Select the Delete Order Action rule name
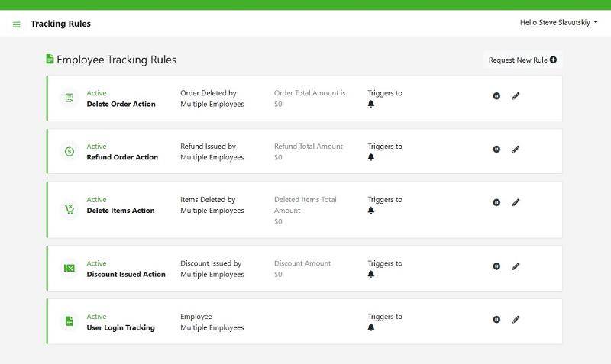This screenshot has height=364, width=611. coord(121,104)
